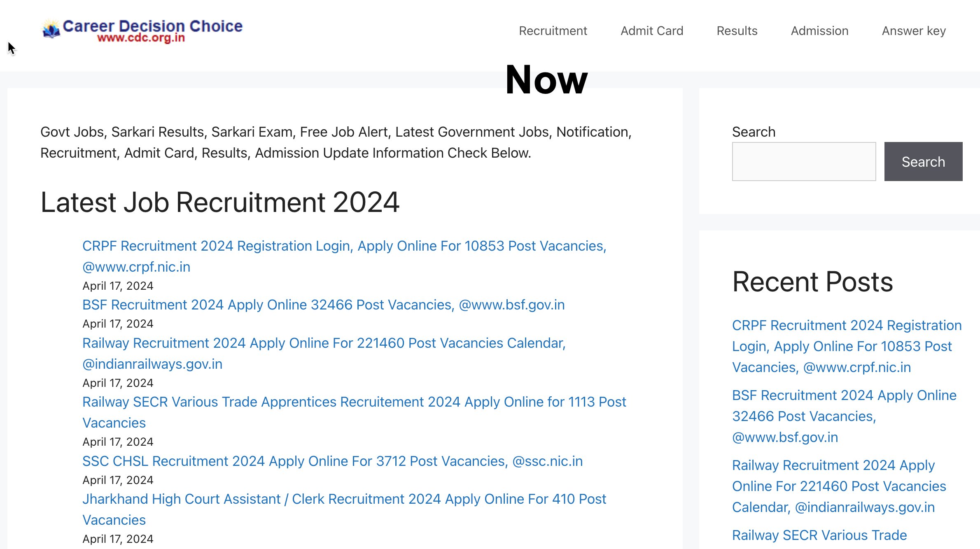
Task: Select the Answer key menu item
Action: (x=914, y=31)
